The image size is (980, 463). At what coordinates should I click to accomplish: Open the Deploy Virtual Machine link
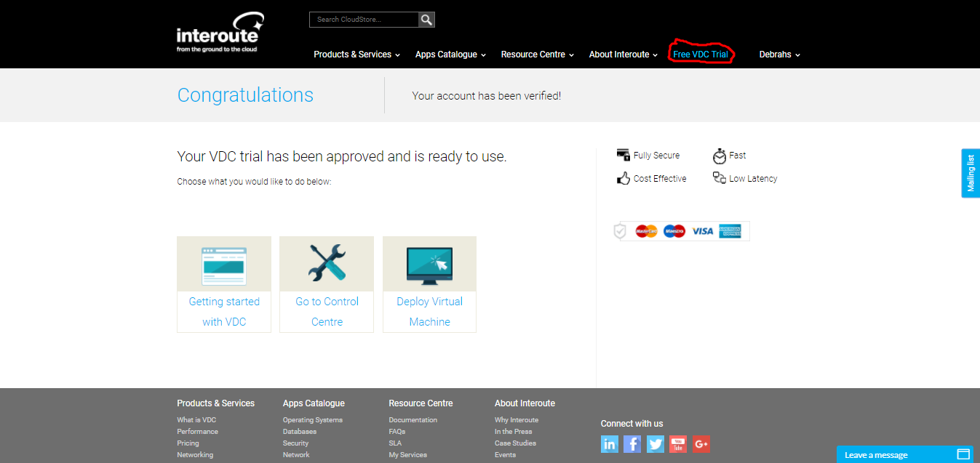(429, 312)
